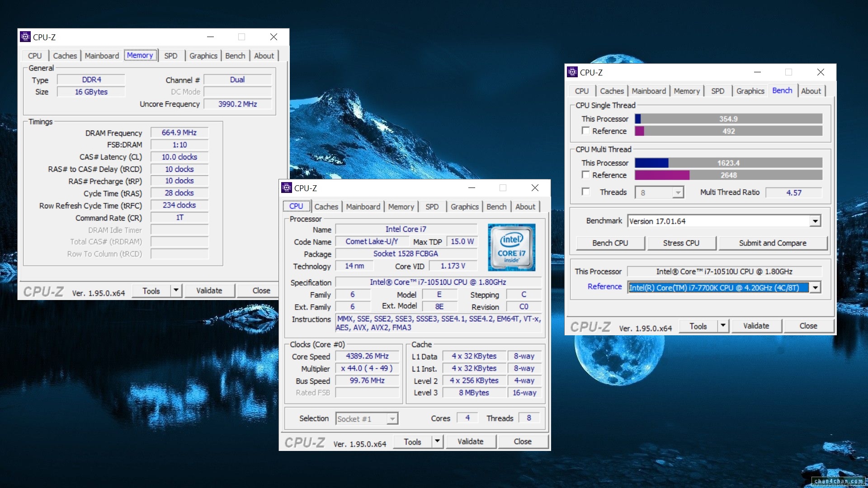
Task: Open Tools arrow menu in Bench window
Action: [723, 326]
